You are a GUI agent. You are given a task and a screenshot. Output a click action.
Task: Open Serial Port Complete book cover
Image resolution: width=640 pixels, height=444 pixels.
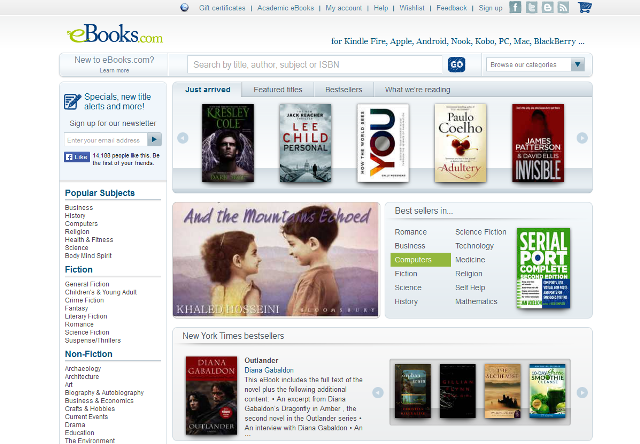point(543,268)
